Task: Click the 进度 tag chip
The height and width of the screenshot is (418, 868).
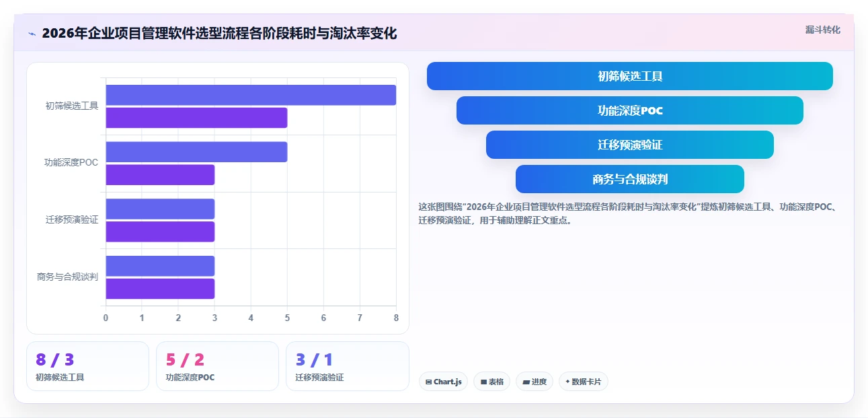Action: click(x=535, y=382)
